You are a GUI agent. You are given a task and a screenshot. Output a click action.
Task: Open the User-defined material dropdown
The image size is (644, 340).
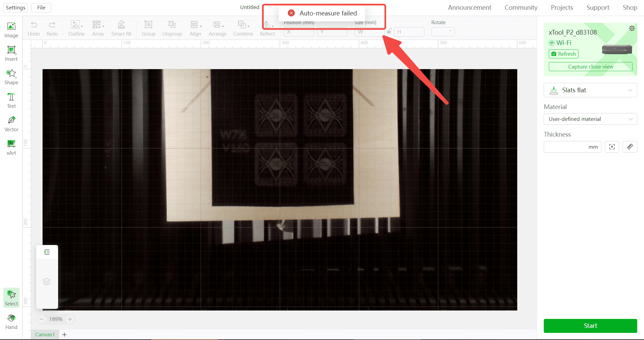click(590, 119)
